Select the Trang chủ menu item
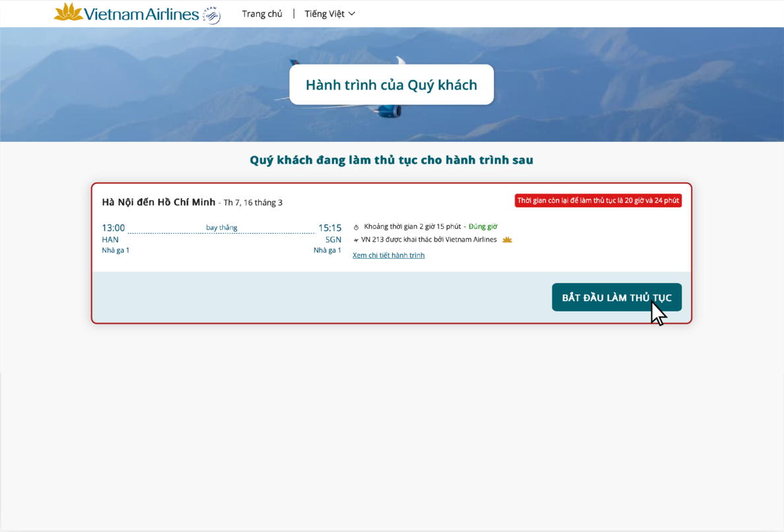The width and height of the screenshot is (784, 532). [x=262, y=13]
